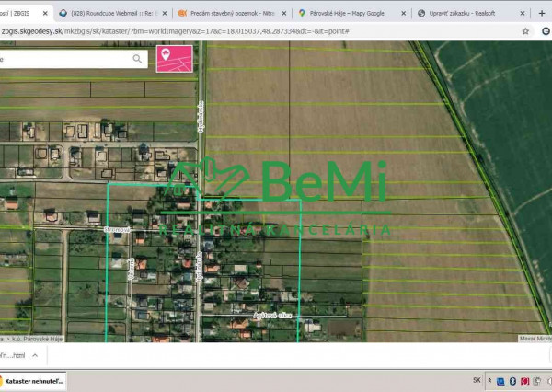Close the Mapy Google tab
552x392 pixels.
tap(403, 14)
